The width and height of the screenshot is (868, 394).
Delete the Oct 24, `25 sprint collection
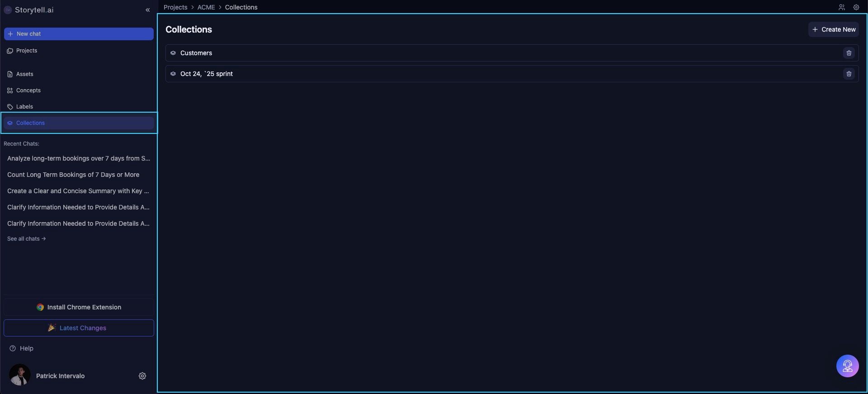pos(849,74)
